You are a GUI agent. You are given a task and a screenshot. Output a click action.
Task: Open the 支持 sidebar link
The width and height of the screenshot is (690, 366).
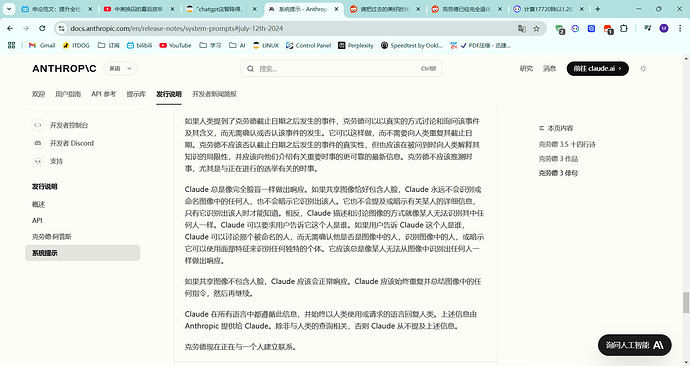(x=48, y=161)
